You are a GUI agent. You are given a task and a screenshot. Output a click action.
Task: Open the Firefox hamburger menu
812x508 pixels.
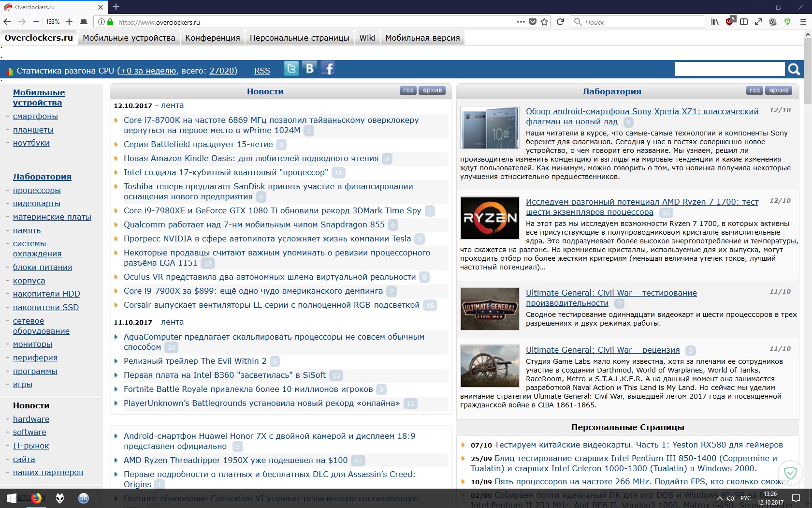(x=803, y=22)
